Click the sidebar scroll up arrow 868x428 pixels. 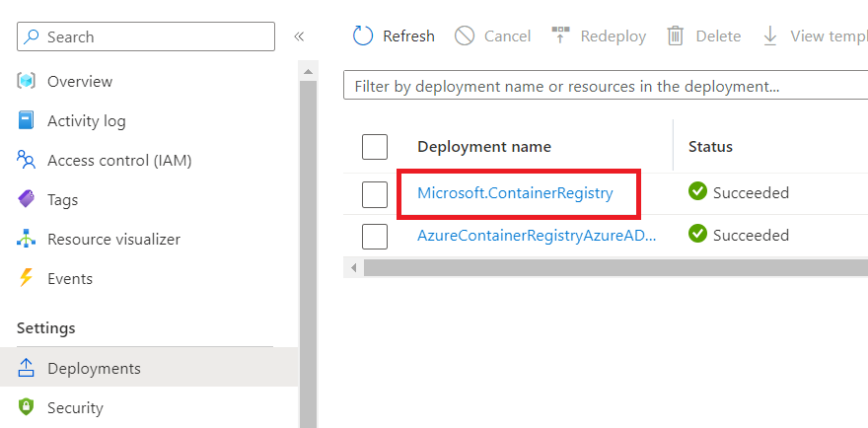(308, 71)
